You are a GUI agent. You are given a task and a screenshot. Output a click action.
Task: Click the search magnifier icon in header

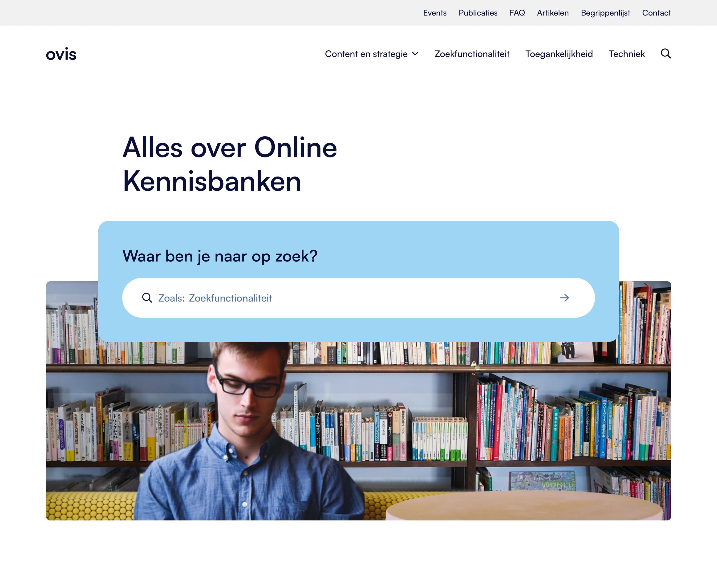665,54
